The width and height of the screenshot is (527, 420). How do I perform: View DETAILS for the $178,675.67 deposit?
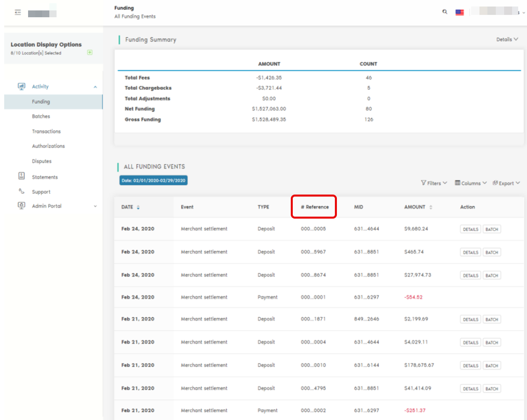coord(470,365)
